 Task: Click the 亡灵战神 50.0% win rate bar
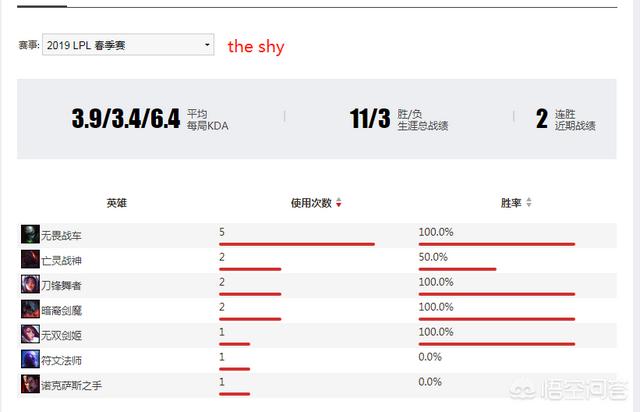(457, 269)
